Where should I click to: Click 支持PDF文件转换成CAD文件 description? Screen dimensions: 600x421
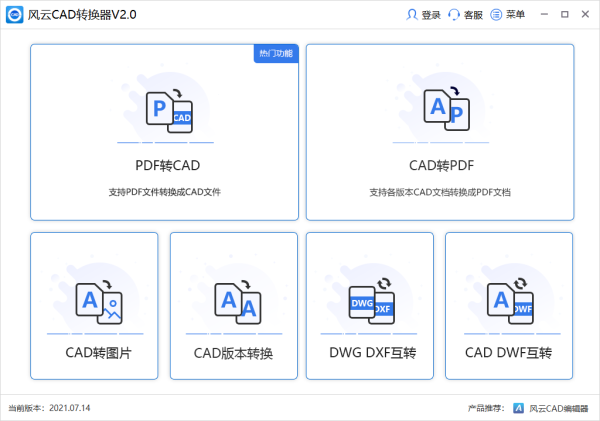click(x=165, y=192)
